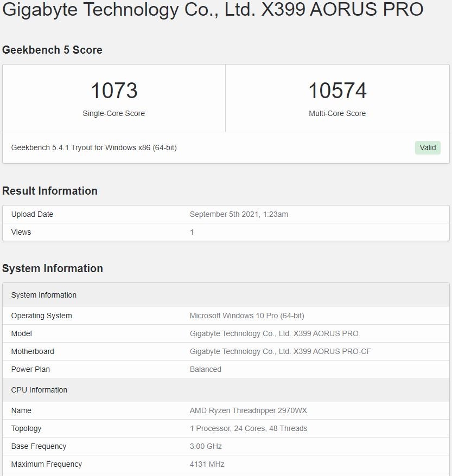Click the 'System Information' table header row
The height and width of the screenshot is (476, 452).
[226, 295]
